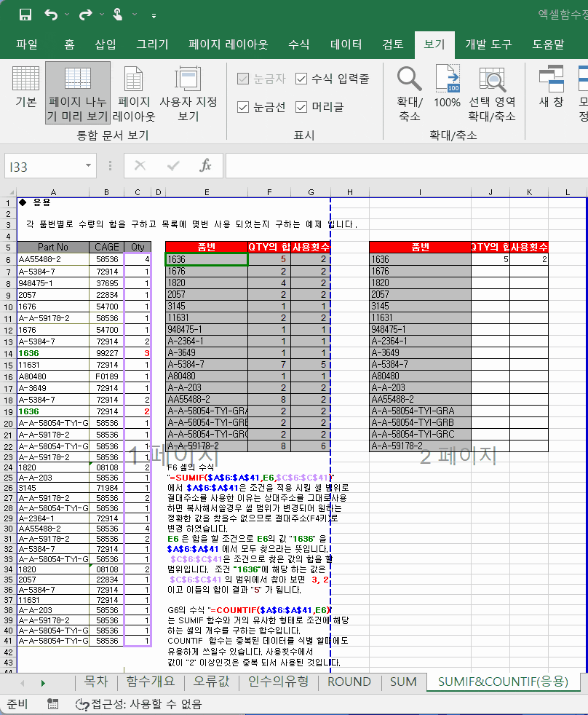
Task: Select column I header
Action: (x=420, y=192)
